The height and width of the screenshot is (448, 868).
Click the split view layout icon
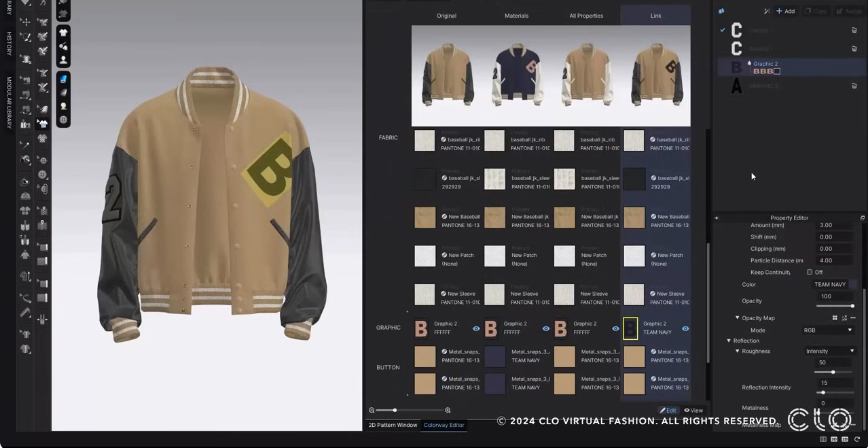tap(823, 439)
